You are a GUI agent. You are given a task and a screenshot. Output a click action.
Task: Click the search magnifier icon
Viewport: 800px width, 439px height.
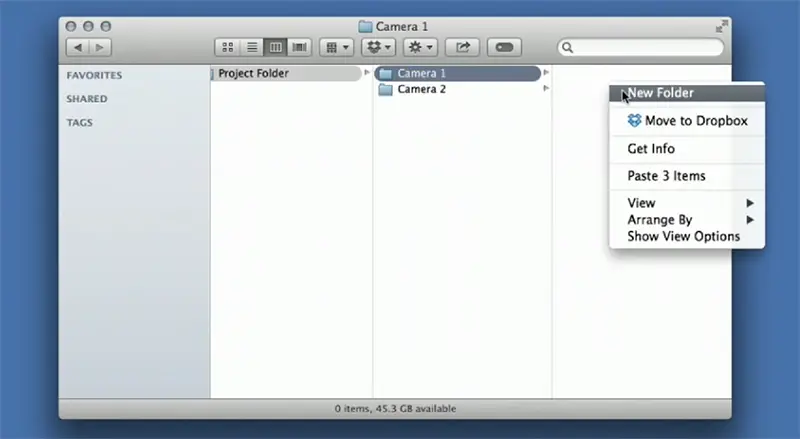click(567, 48)
